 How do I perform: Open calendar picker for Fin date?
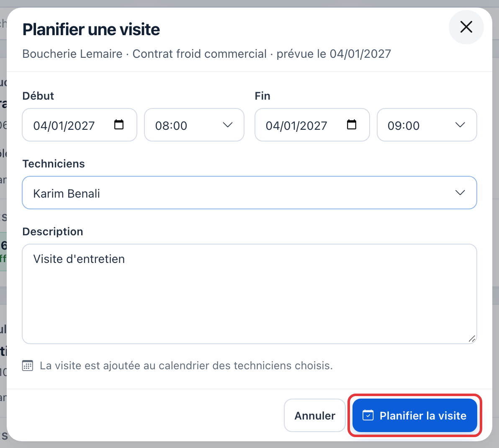click(351, 124)
